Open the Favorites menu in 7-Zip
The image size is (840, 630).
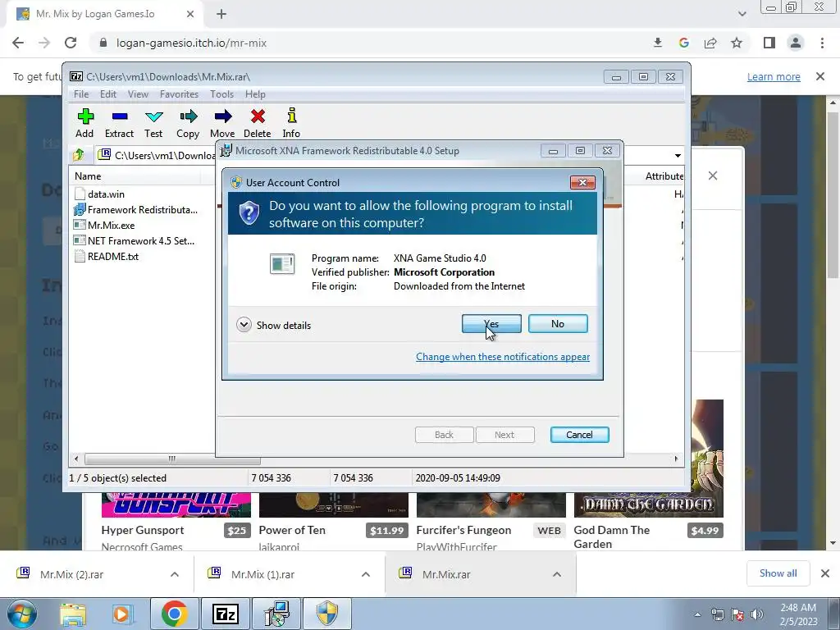coord(179,94)
